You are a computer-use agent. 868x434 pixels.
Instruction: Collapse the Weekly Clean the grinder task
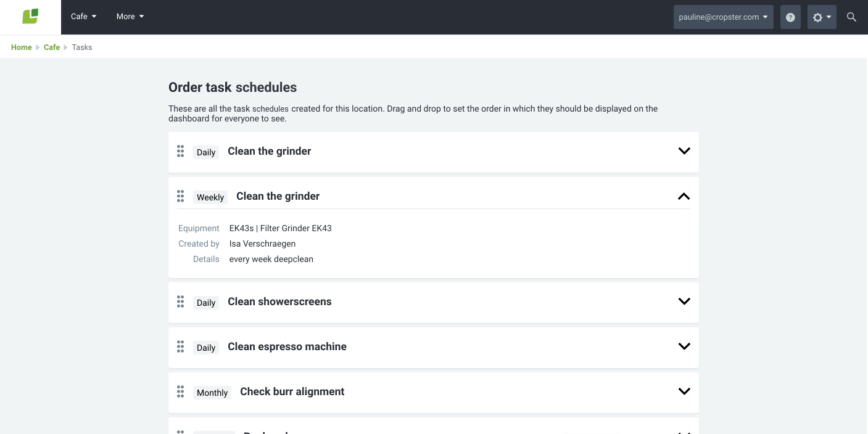[x=684, y=196]
